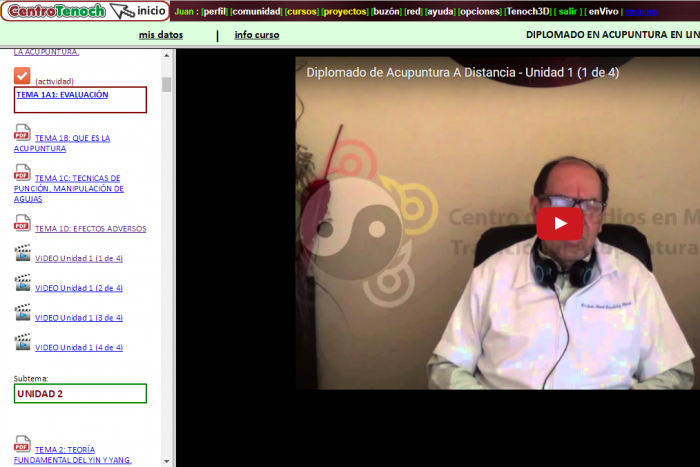Open the Tema 1D: Efectos Adversos link
This screenshot has width=700, height=467.
point(90,228)
